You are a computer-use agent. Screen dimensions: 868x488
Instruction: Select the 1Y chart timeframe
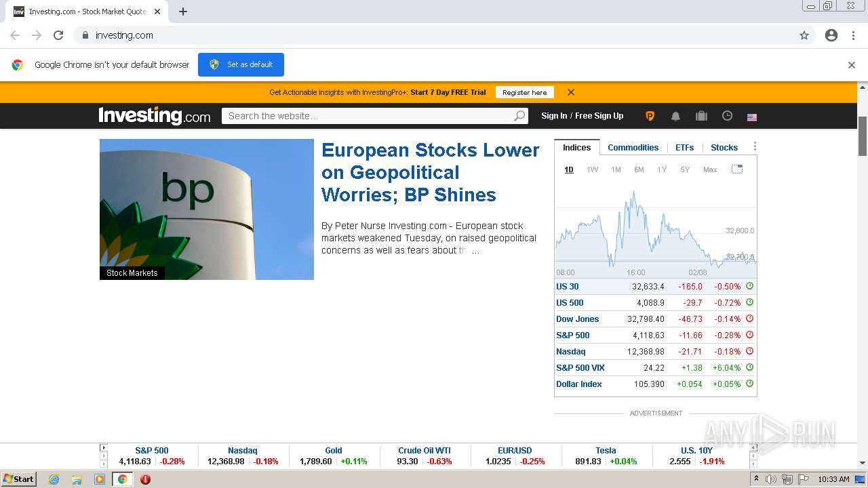[662, 169]
